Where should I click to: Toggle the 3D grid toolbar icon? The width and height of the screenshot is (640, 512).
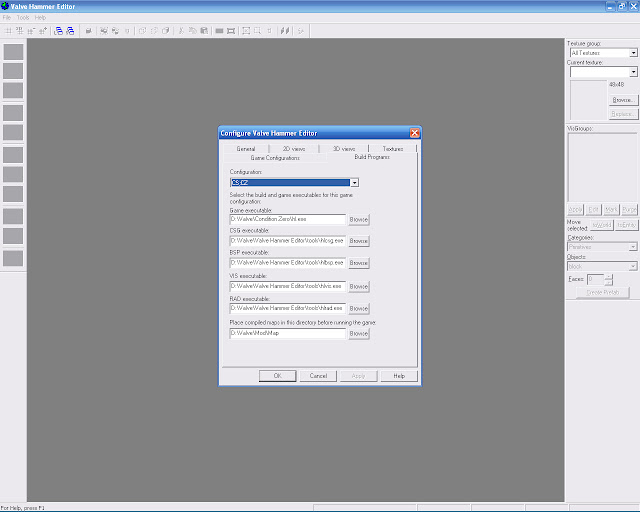20,31
